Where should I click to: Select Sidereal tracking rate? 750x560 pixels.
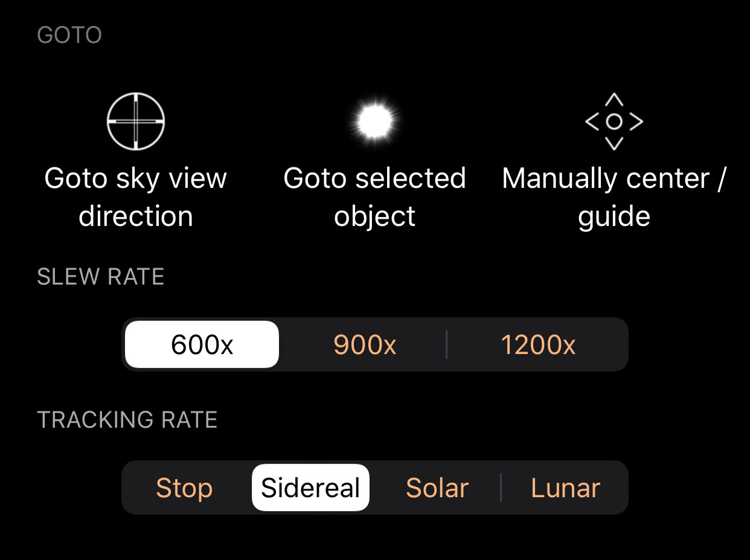point(310,488)
